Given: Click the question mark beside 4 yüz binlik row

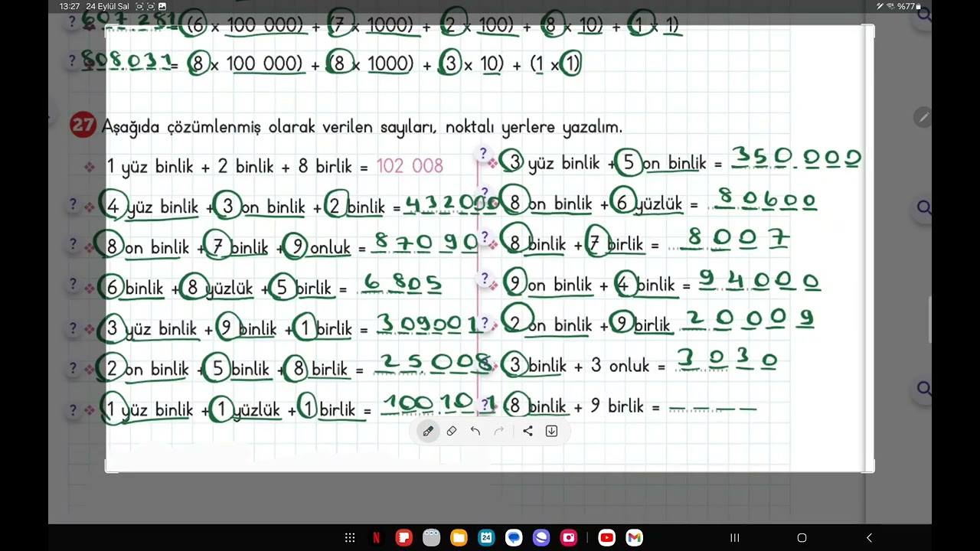Looking at the screenshot, I should tap(73, 205).
